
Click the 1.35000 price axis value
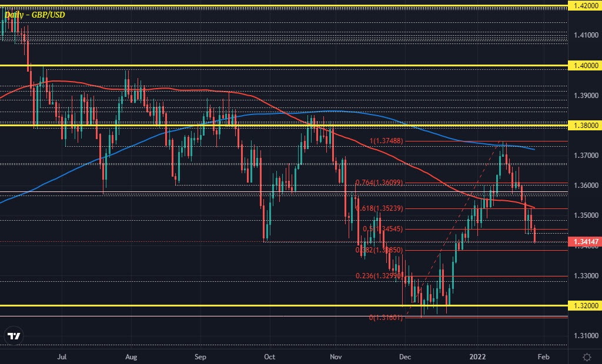pyautogui.click(x=586, y=215)
